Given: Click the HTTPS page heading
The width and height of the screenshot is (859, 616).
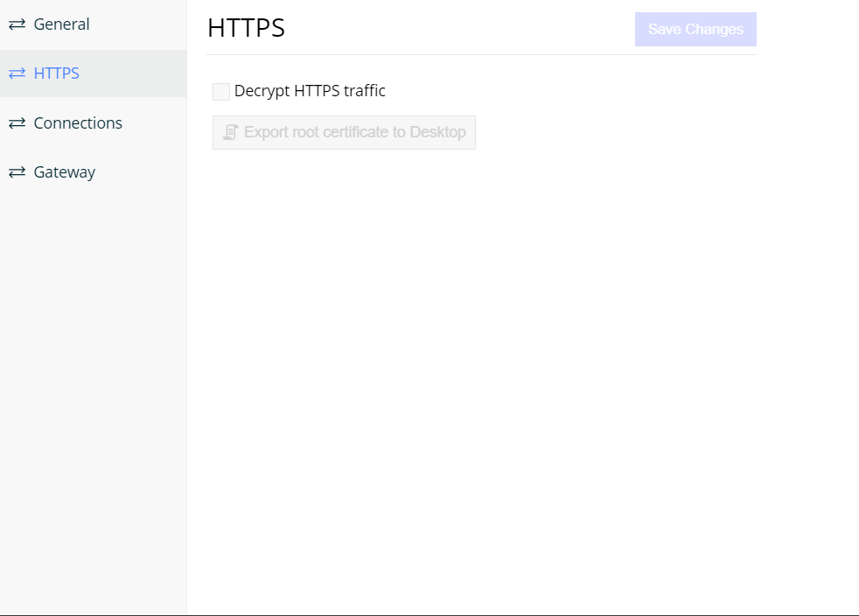Looking at the screenshot, I should [246, 28].
